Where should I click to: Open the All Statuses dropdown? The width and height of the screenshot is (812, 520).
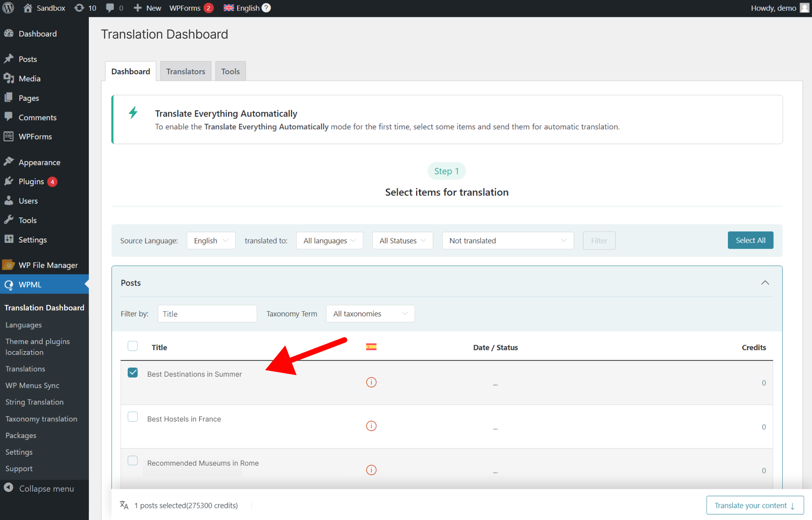[x=403, y=240]
